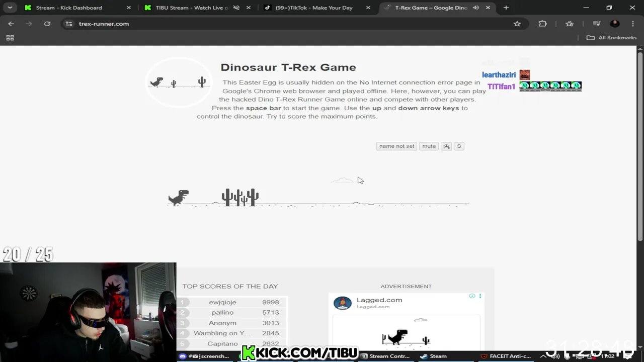
Task: Open the All Bookmarks folder
Action: [611, 38]
